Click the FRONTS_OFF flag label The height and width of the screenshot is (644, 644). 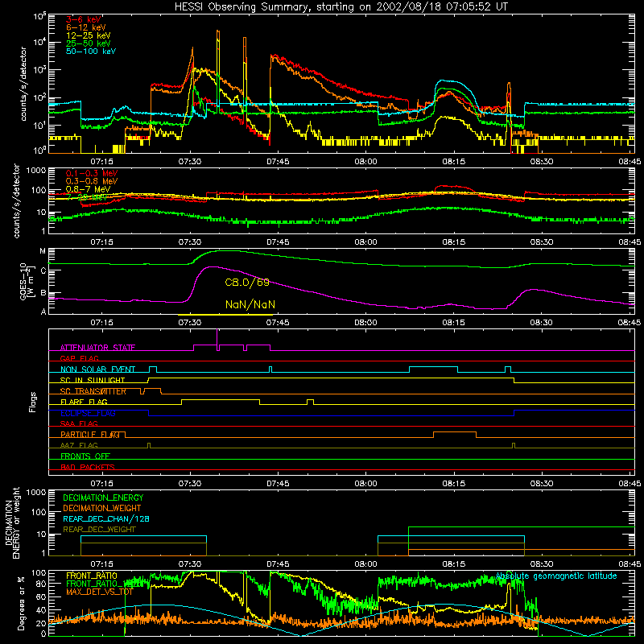[85, 456]
